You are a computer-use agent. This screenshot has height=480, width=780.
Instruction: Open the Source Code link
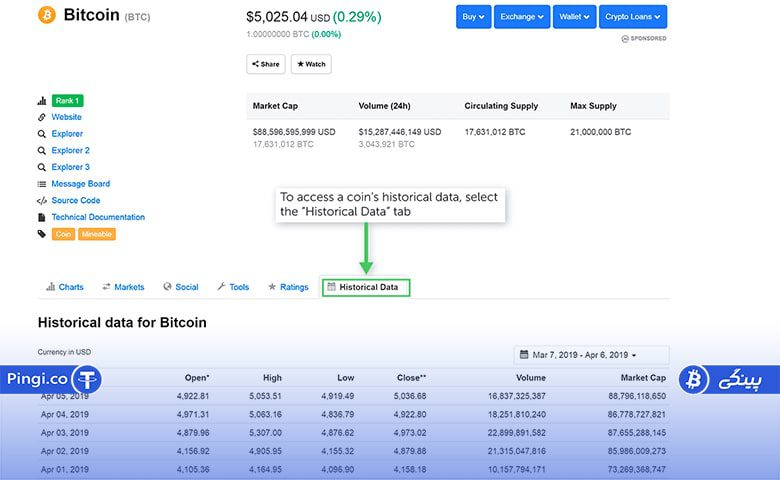click(76, 201)
